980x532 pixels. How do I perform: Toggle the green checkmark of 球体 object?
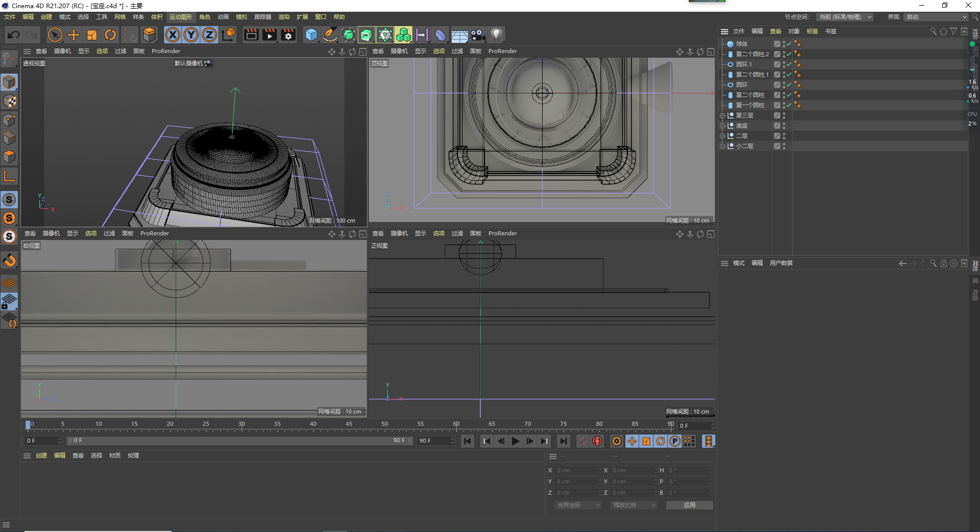789,44
